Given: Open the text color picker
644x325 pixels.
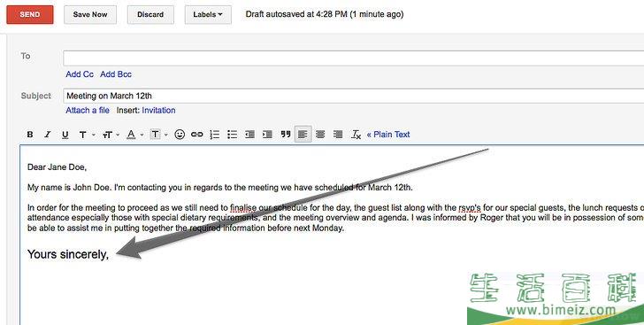Looking at the screenshot, I should [134, 135].
